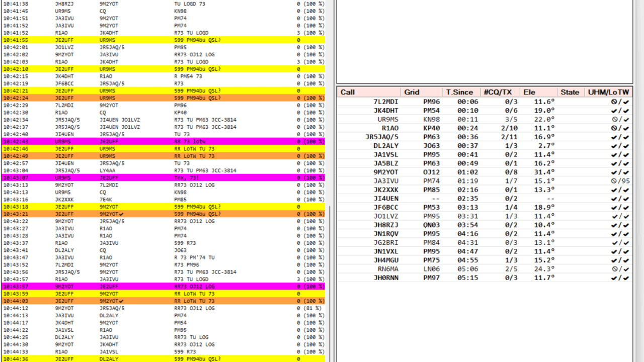The image size is (644, 362).
Task: Select JI4UEN in the station table Call column
Action: (386, 199)
